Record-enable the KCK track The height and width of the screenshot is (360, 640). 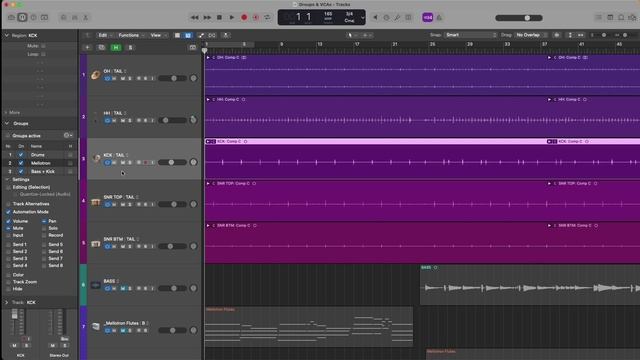tap(145, 162)
